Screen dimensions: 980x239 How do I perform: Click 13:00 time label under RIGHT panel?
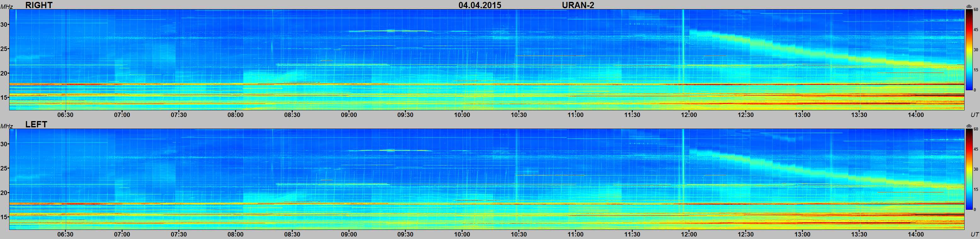(x=802, y=115)
